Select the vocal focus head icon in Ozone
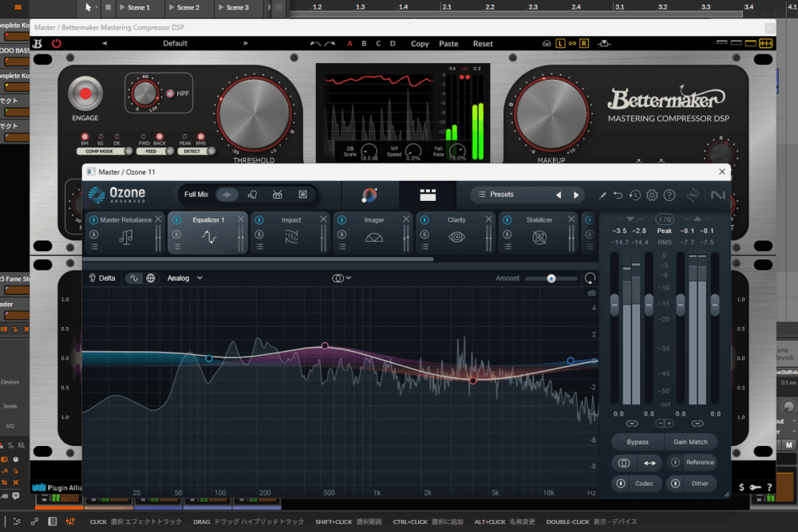 (x=252, y=195)
